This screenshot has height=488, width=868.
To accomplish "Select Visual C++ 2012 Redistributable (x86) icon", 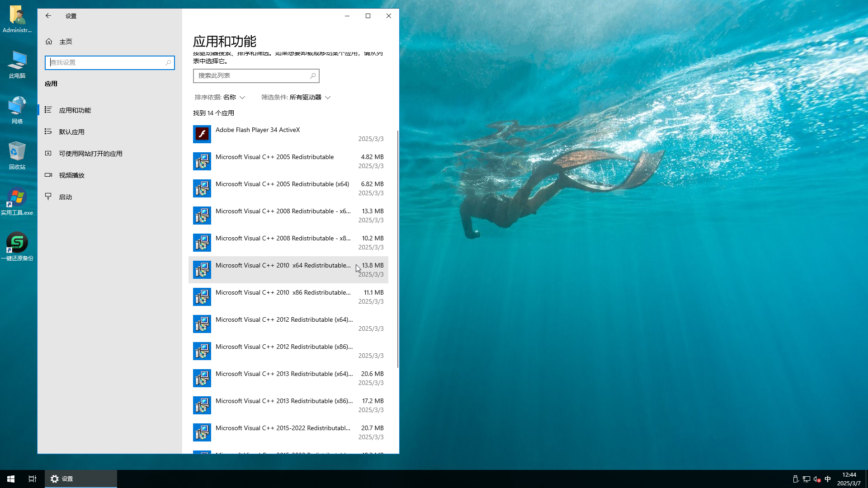I will pyautogui.click(x=202, y=351).
